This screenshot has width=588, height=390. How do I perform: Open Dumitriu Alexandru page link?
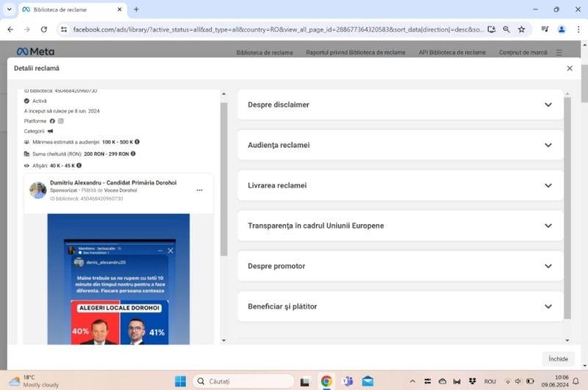coord(112,183)
